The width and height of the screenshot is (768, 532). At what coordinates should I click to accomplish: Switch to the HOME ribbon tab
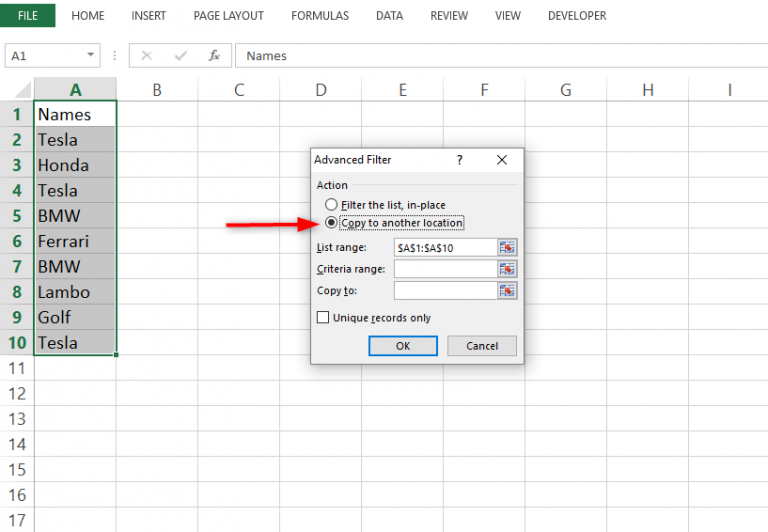pos(88,16)
